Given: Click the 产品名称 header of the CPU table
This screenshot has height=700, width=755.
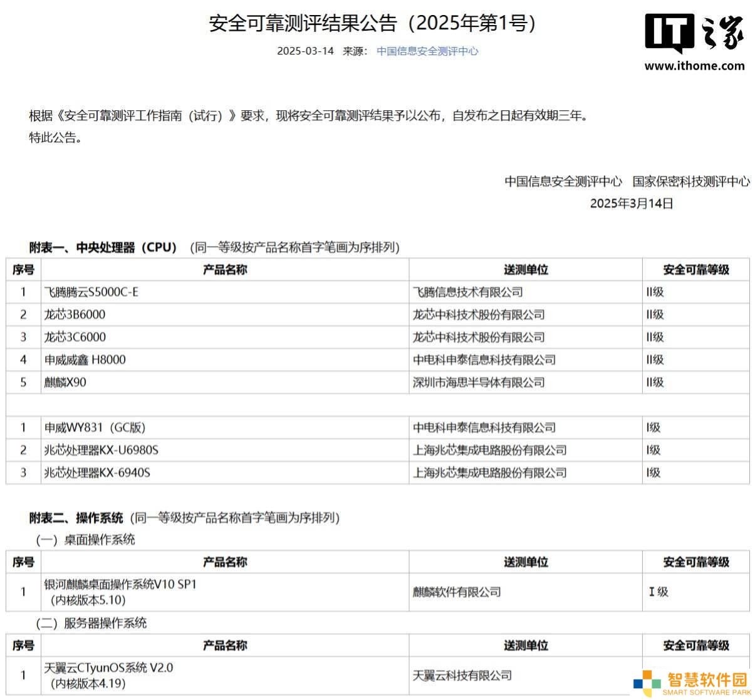Looking at the screenshot, I should click(225, 270).
